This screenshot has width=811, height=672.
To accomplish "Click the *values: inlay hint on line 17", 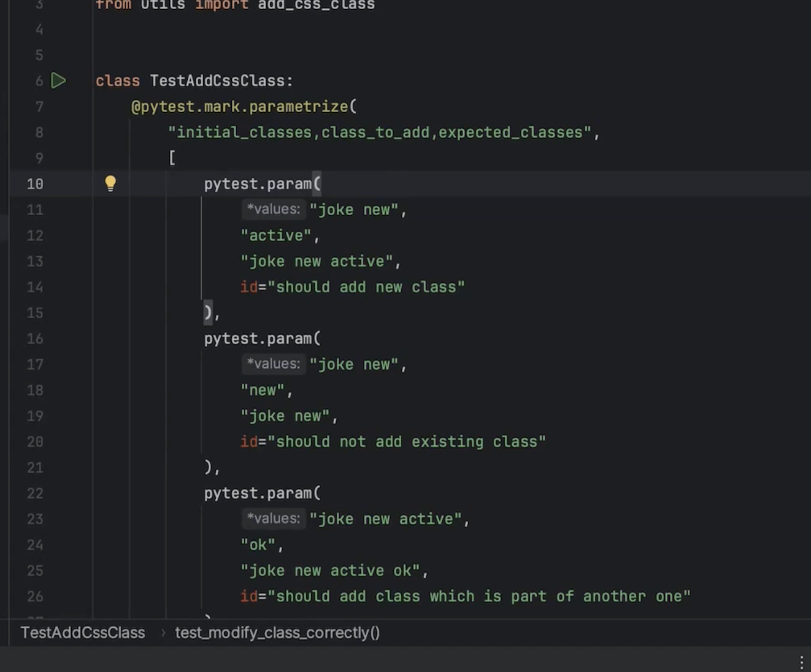I will 273,364.
